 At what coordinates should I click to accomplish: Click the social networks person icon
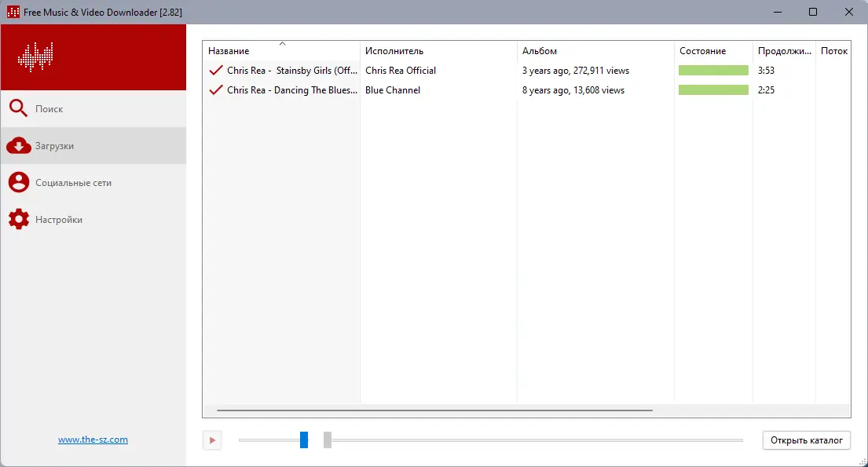[x=18, y=182]
